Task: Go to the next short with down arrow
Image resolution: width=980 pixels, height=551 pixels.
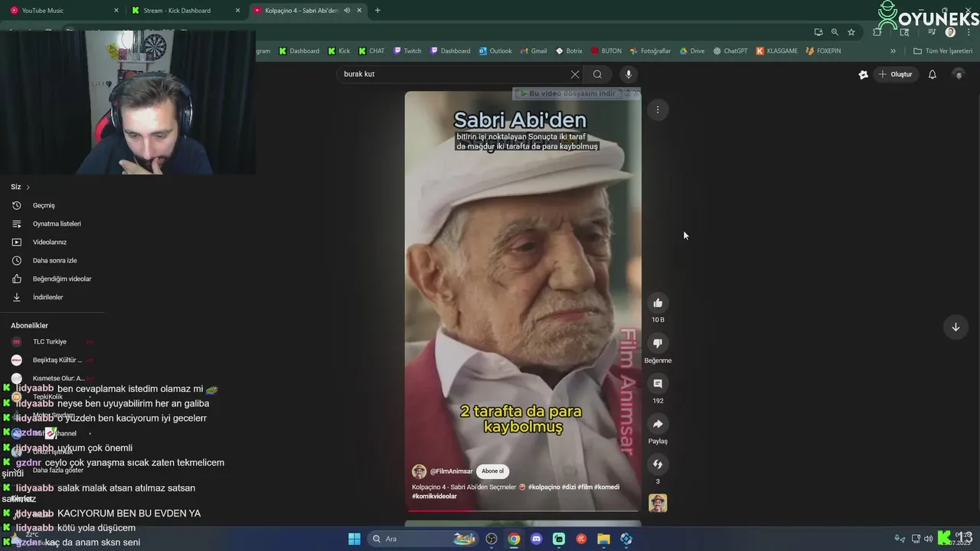Action: (955, 327)
